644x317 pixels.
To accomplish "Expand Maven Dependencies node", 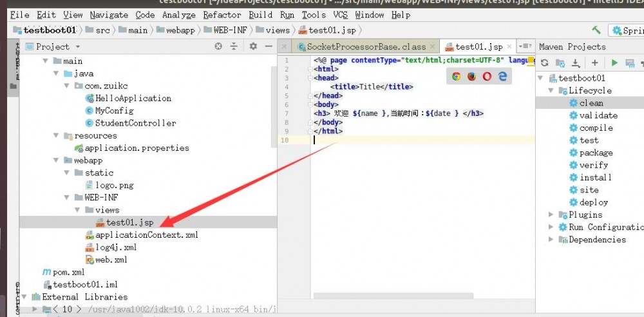I will tap(551, 239).
